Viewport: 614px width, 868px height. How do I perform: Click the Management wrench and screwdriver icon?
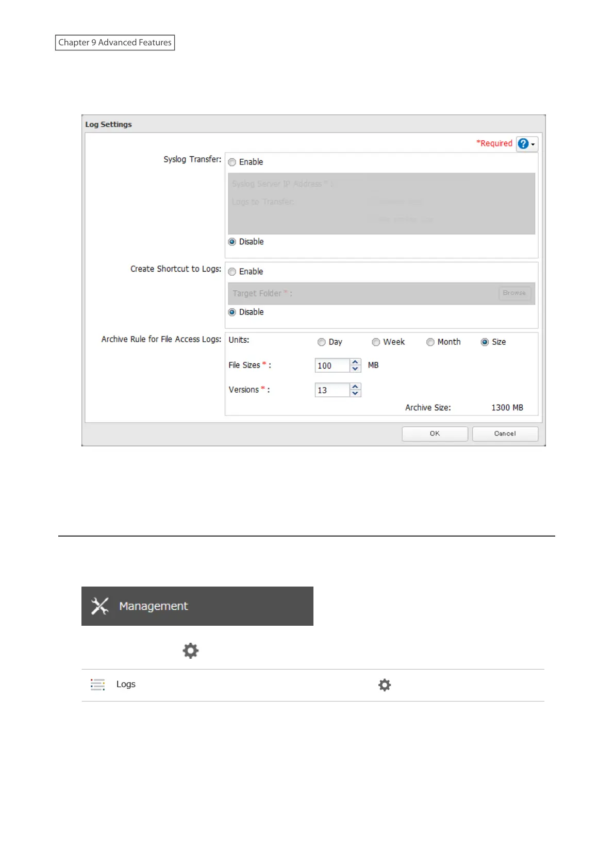coord(100,606)
